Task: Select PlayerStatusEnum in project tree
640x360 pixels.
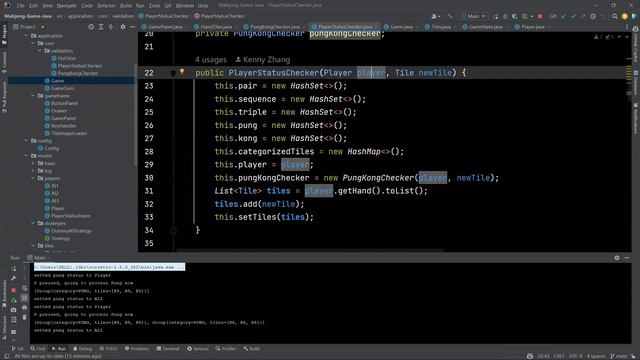Action: click(67, 216)
